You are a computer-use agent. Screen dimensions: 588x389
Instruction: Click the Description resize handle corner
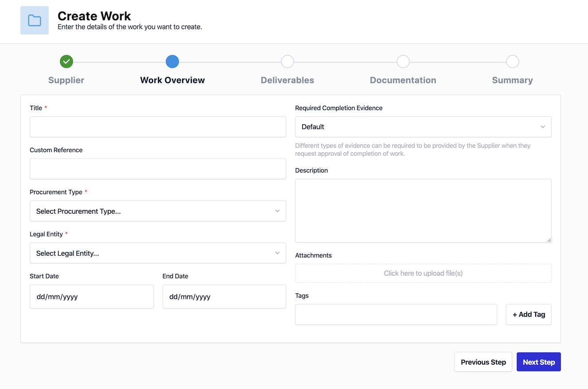point(549,240)
